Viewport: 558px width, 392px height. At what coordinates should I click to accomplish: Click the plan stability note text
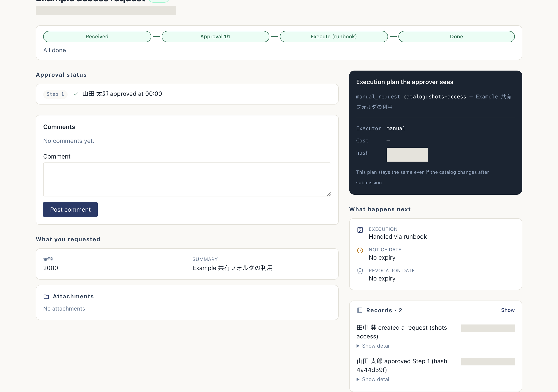click(422, 177)
